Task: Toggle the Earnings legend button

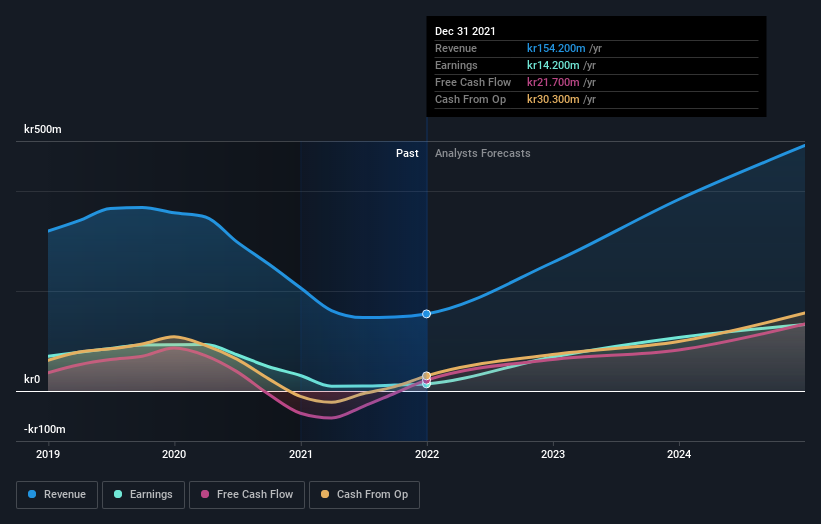Action: click(x=143, y=495)
